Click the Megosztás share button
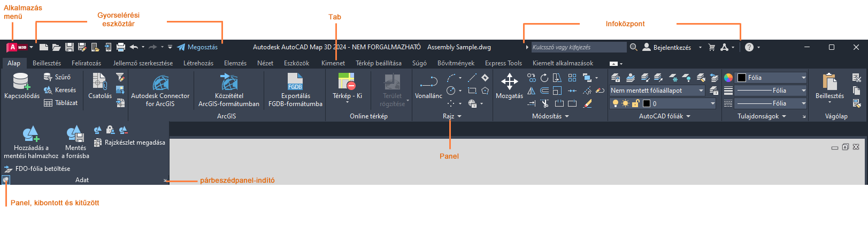 [x=197, y=47]
